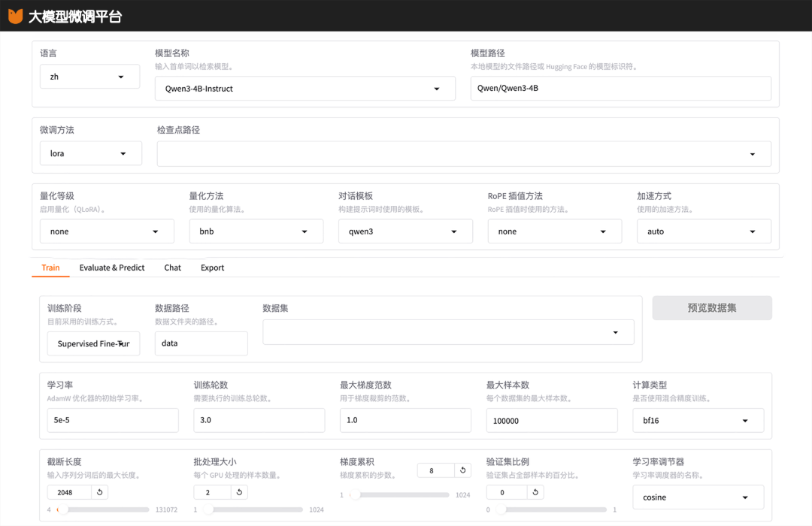Switch to the Evaluate & Predict tab
This screenshot has height=526, width=812.
pyautogui.click(x=112, y=268)
